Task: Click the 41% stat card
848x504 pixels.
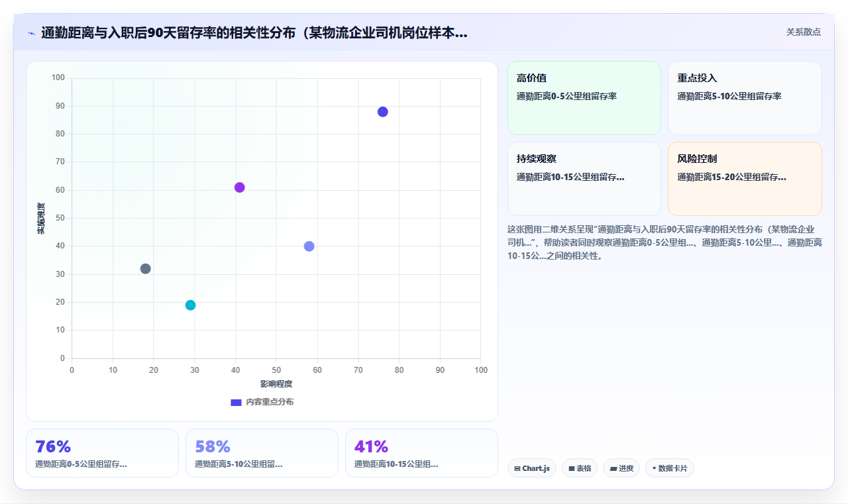Action: [x=421, y=453]
